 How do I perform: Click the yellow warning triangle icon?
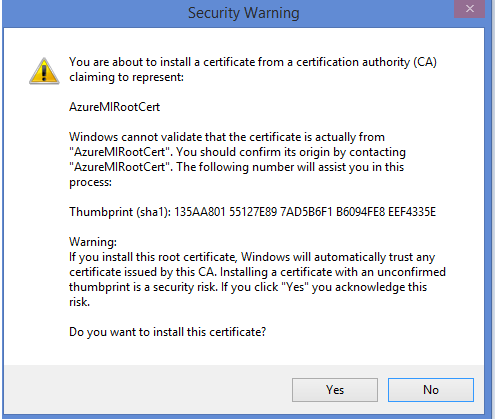click(x=44, y=71)
